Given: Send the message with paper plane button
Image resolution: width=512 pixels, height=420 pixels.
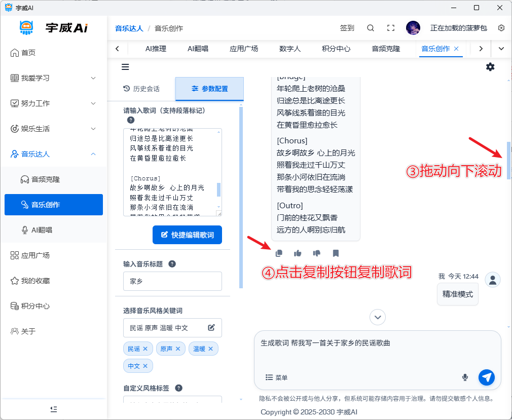Looking at the screenshot, I should tap(487, 377).
